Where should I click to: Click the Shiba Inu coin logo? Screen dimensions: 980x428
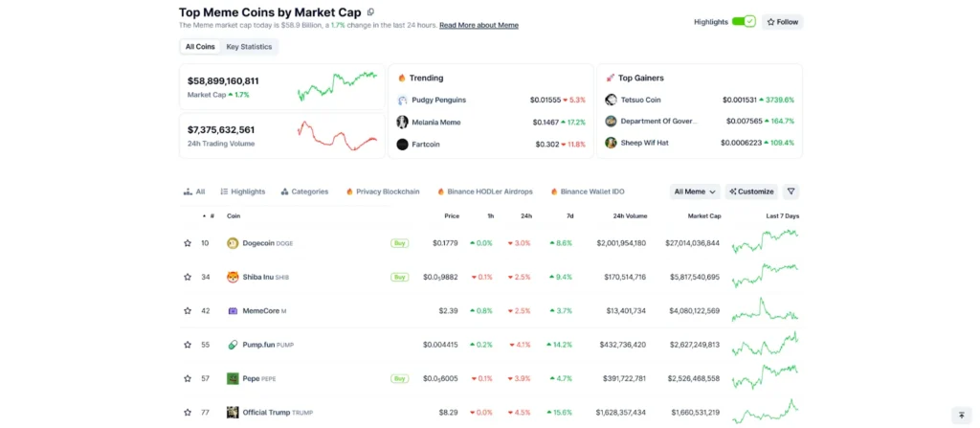(233, 277)
